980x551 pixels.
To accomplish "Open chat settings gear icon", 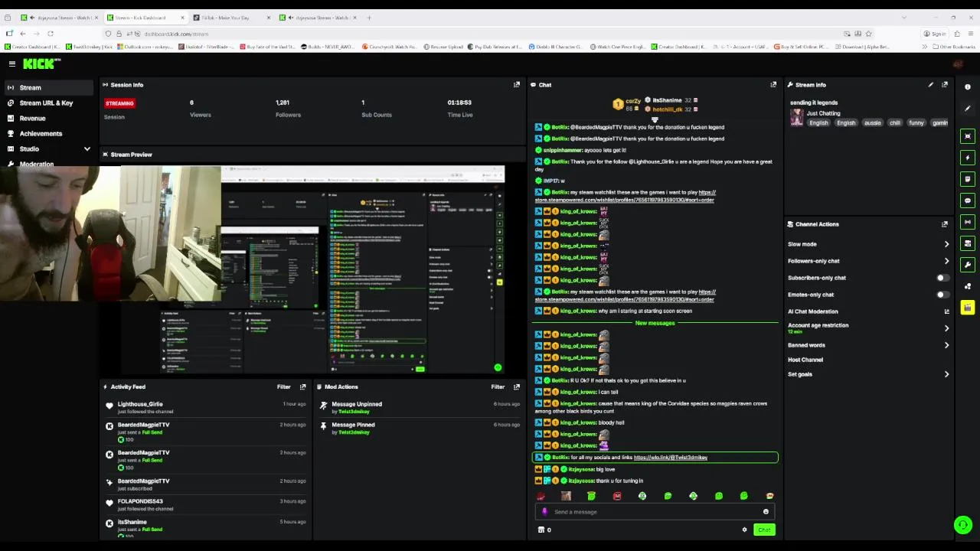I will pos(744,530).
